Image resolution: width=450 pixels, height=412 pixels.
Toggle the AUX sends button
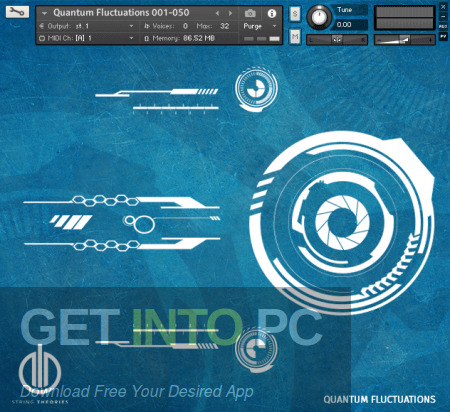[443, 26]
